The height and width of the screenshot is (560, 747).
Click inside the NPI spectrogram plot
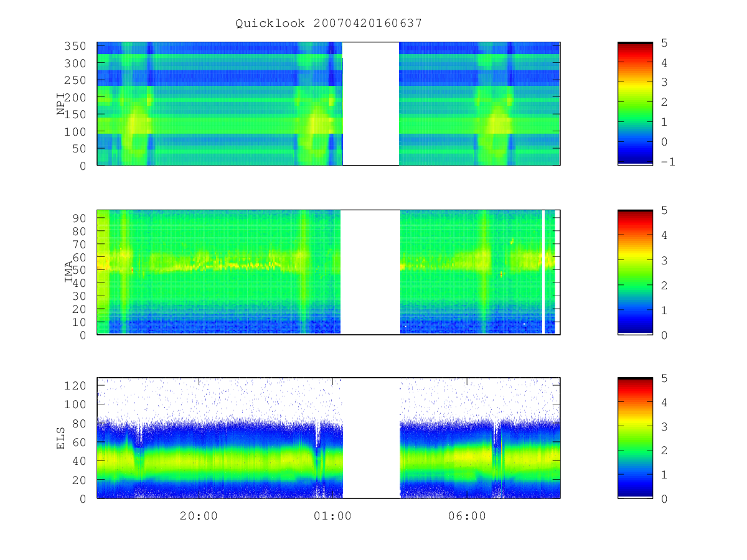coord(329,103)
